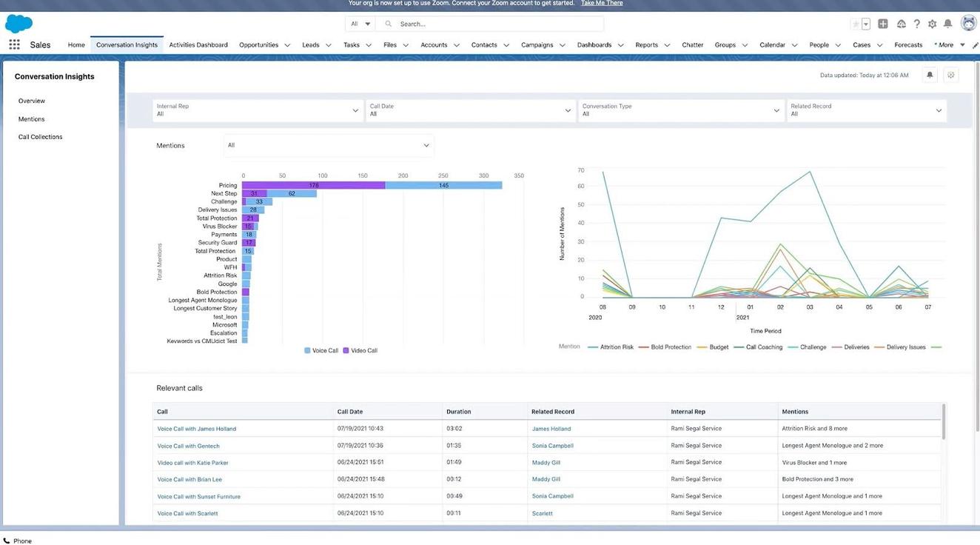
Task: Click the Trailhead guidance cloud icon
Action: [x=901, y=24]
